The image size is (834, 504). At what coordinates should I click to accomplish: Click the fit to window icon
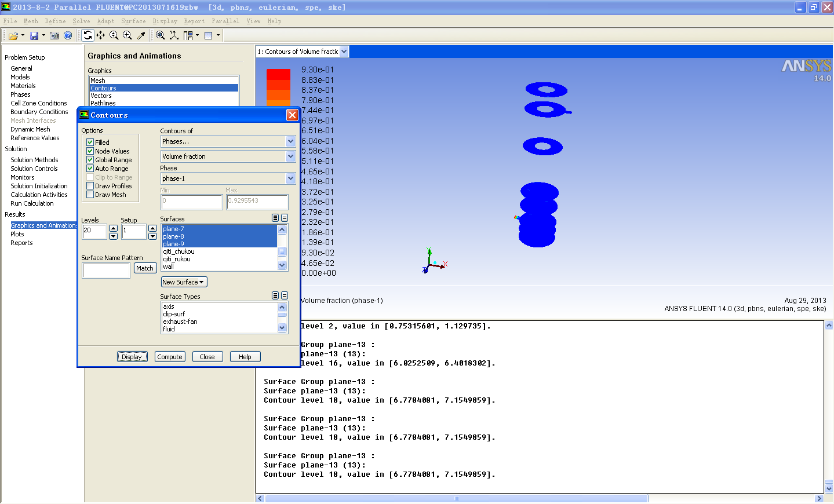pos(161,35)
